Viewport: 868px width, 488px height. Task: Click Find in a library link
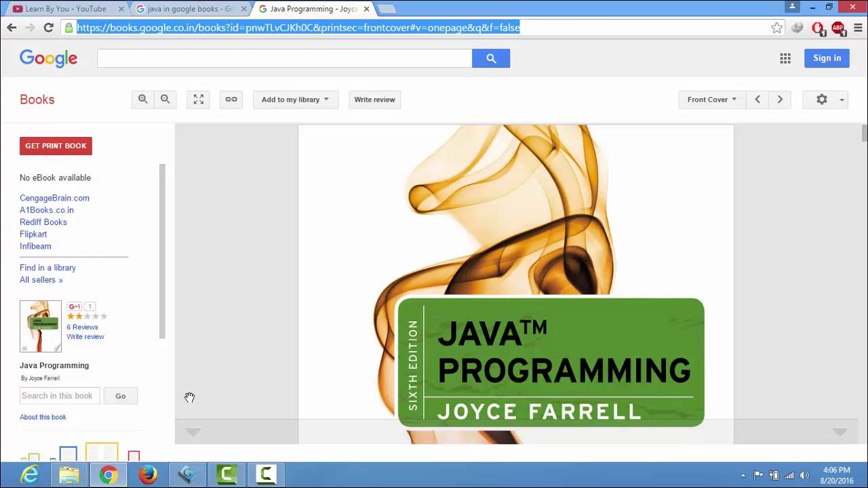point(47,268)
